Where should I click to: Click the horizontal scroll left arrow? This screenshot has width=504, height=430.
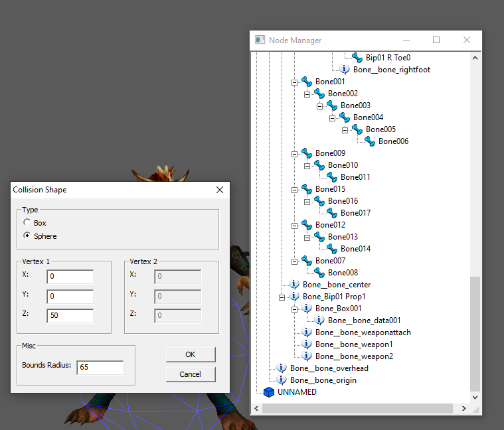[256, 408]
